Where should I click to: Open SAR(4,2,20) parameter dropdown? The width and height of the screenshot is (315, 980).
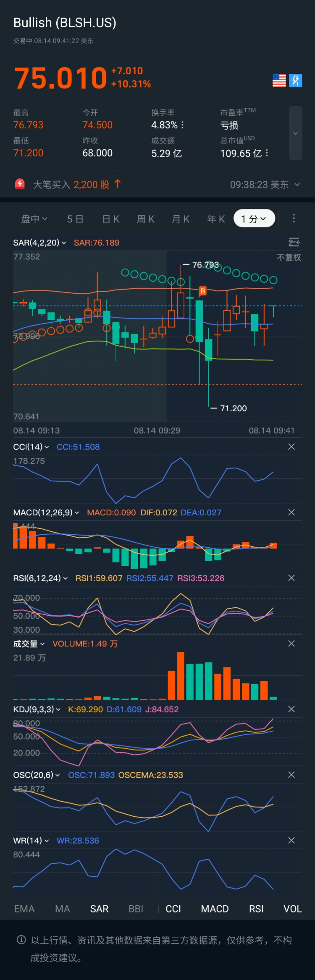pos(39,243)
